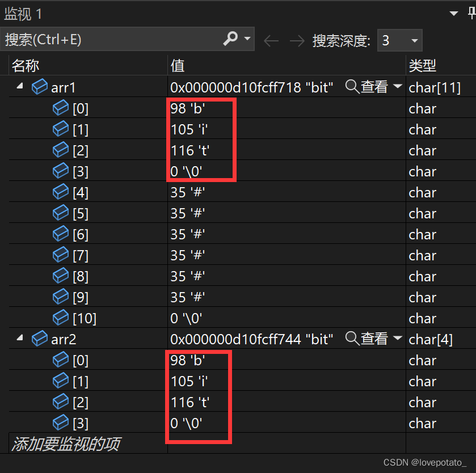Click cube icon of element [10]
This screenshot has height=473, width=476.
pyautogui.click(x=61, y=318)
